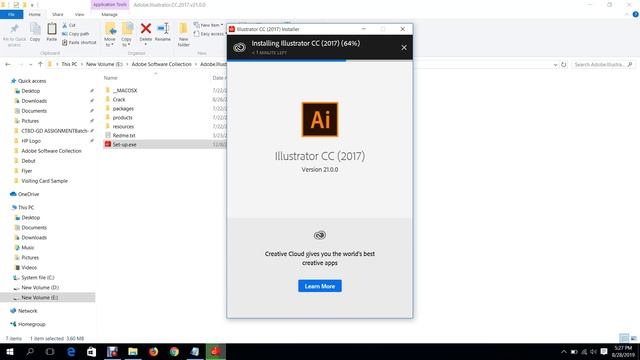This screenshot has height=360, width=640.
Task: Open Visiting Card Sample folder
Action: pos(44,181)
